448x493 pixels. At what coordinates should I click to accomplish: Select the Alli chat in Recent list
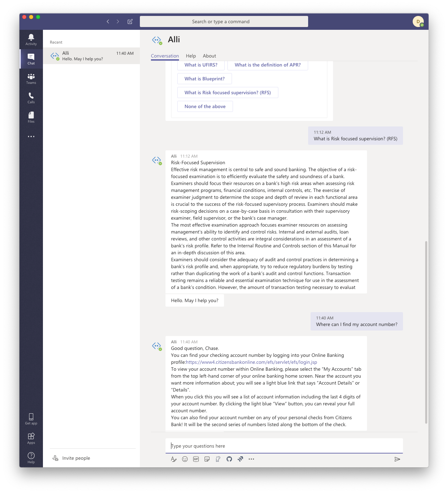(91, 56)
